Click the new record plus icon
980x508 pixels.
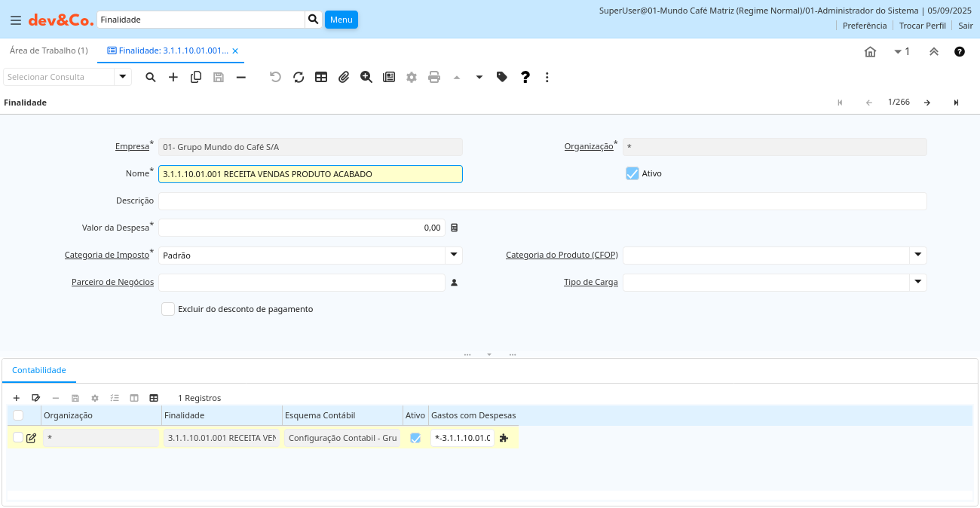(x=173, y=77)
